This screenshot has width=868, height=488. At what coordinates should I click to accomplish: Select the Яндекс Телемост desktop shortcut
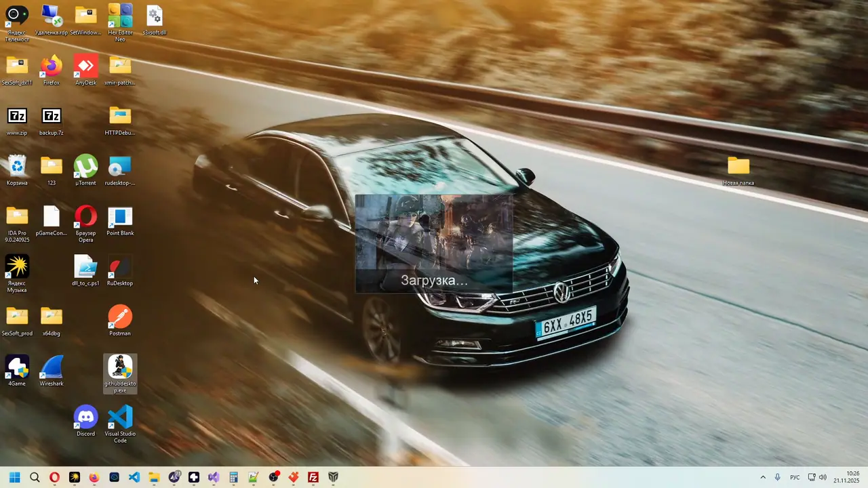17,23
